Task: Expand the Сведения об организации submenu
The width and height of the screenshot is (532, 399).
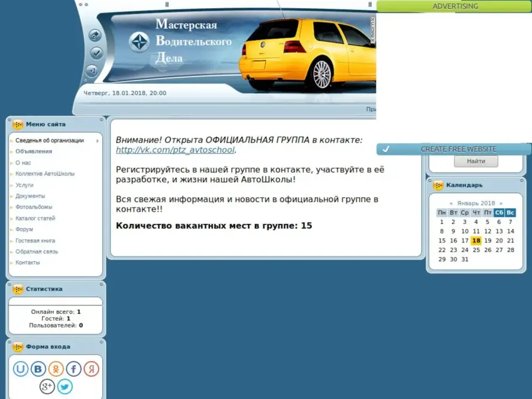Action: point(50,141)
